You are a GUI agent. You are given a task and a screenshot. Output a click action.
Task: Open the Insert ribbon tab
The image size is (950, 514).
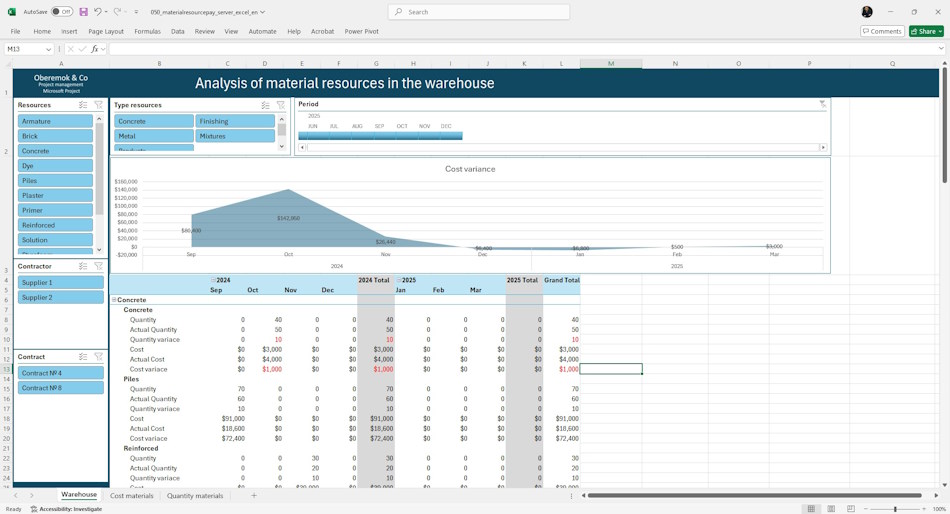69,32
